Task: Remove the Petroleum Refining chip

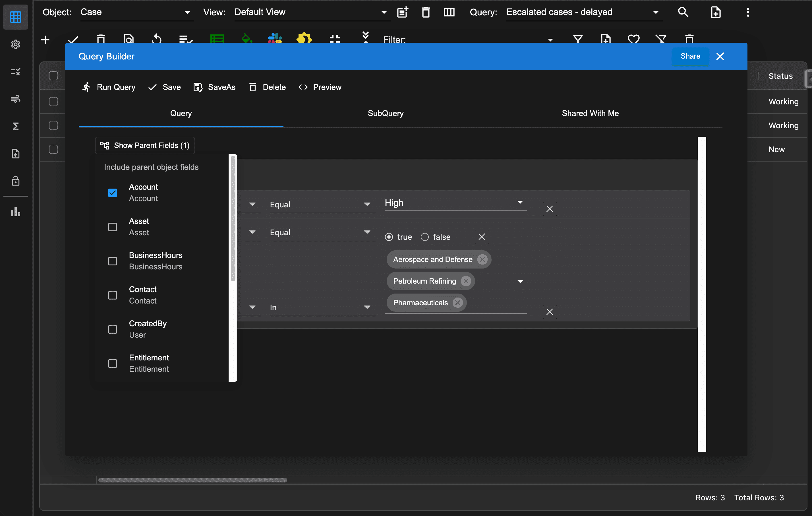Action: point(466,281)
